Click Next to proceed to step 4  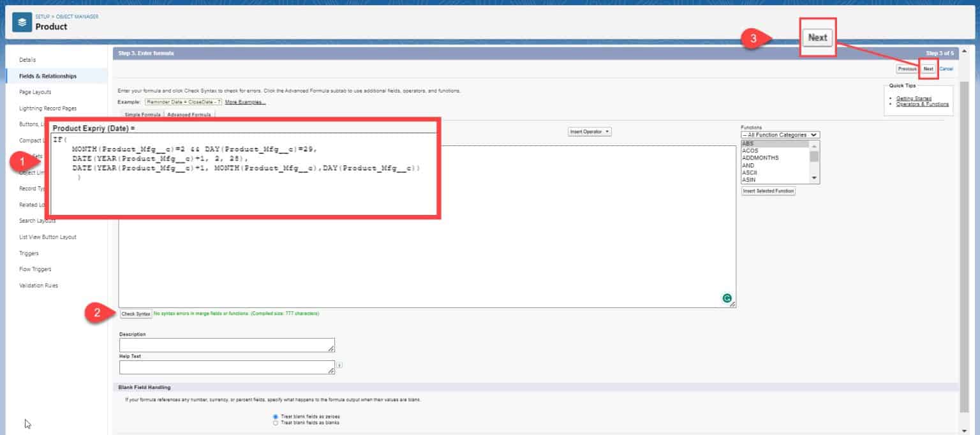(928, 68)
